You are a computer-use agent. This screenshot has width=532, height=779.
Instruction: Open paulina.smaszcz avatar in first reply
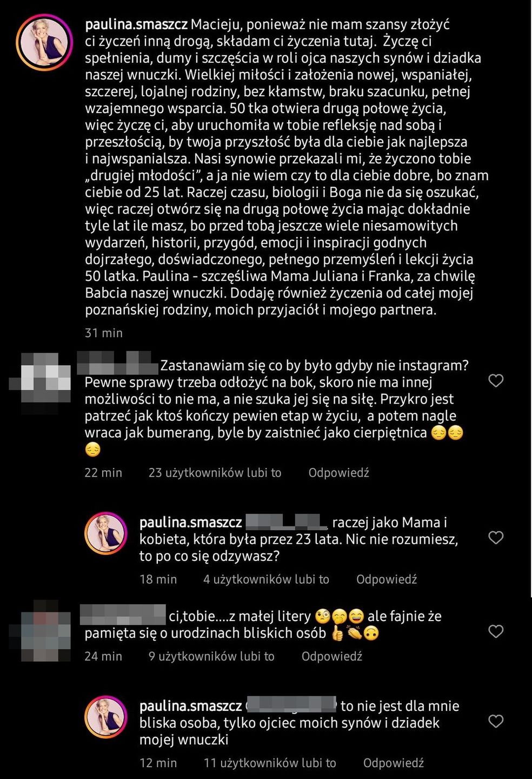(x=105, y=533)
